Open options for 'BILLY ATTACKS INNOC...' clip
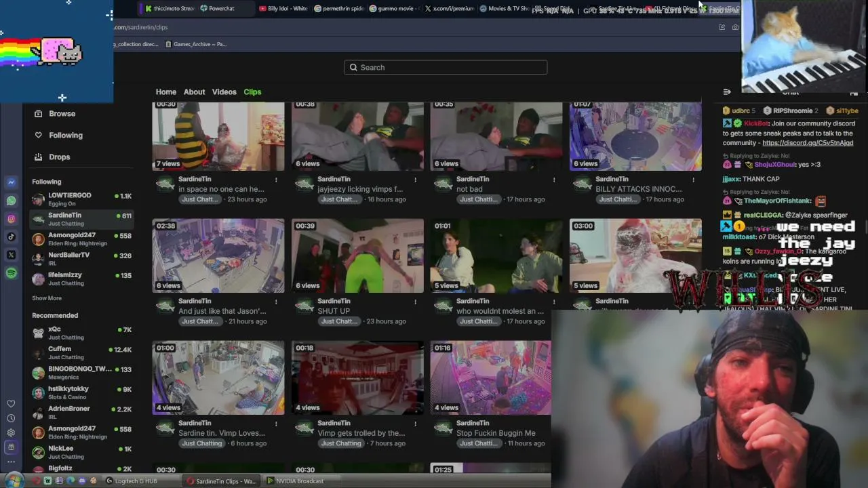Screen dimensions: 868x488 [693, 180]
